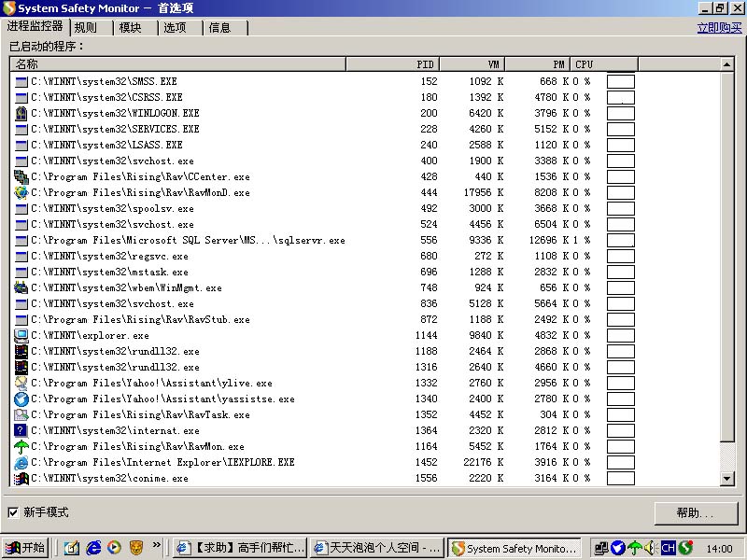Click the RavTask.exe process icon
747x560 pixels.
[21, 414]
